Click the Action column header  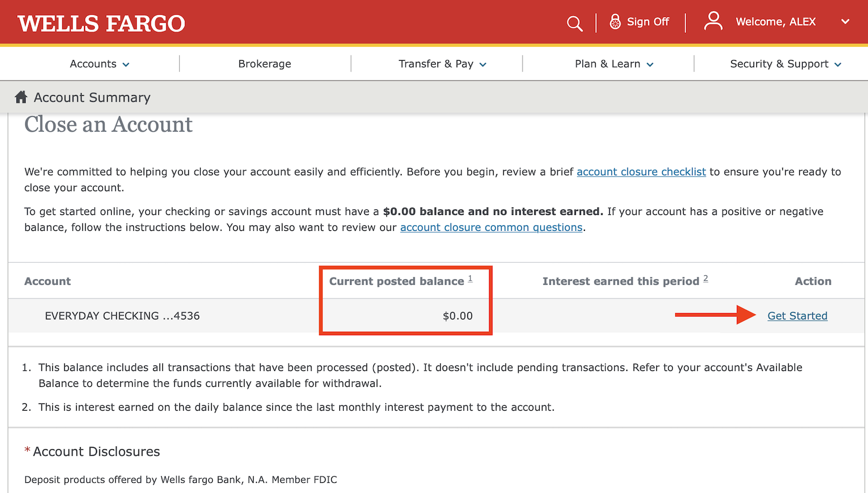pos(813,281)
